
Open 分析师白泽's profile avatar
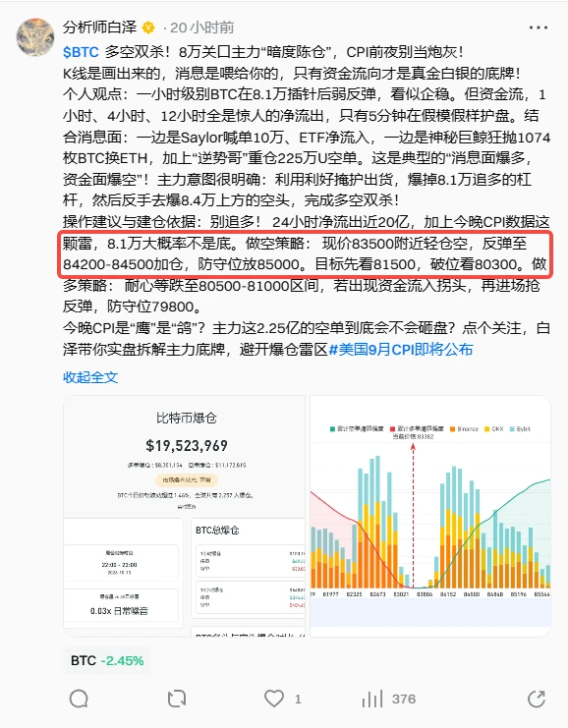tap(35, 37)
